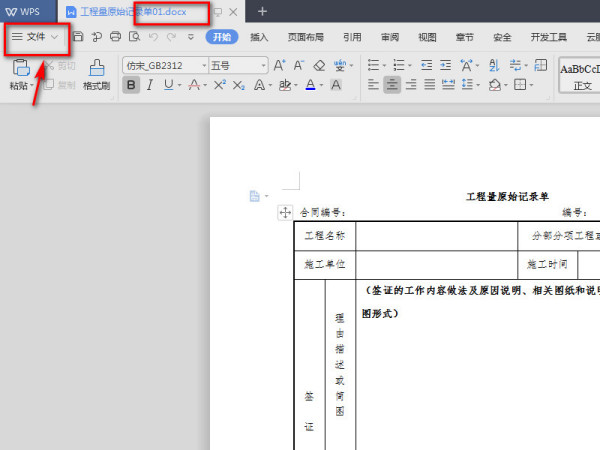
Task: Switch to the 开始 ribbon tab
Action: point(222,37)
